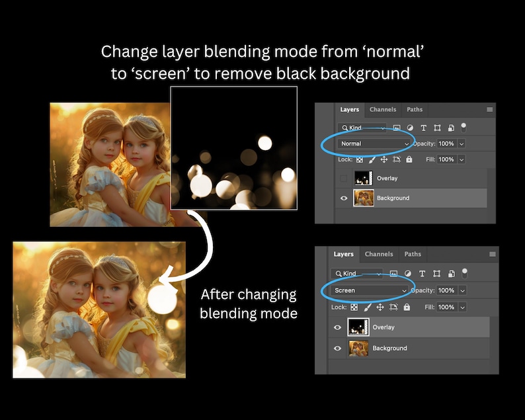Filter for adjustment layers in the Normal-mode panel
This screenshot has height=420, width=525.
[x=410, y=128]
